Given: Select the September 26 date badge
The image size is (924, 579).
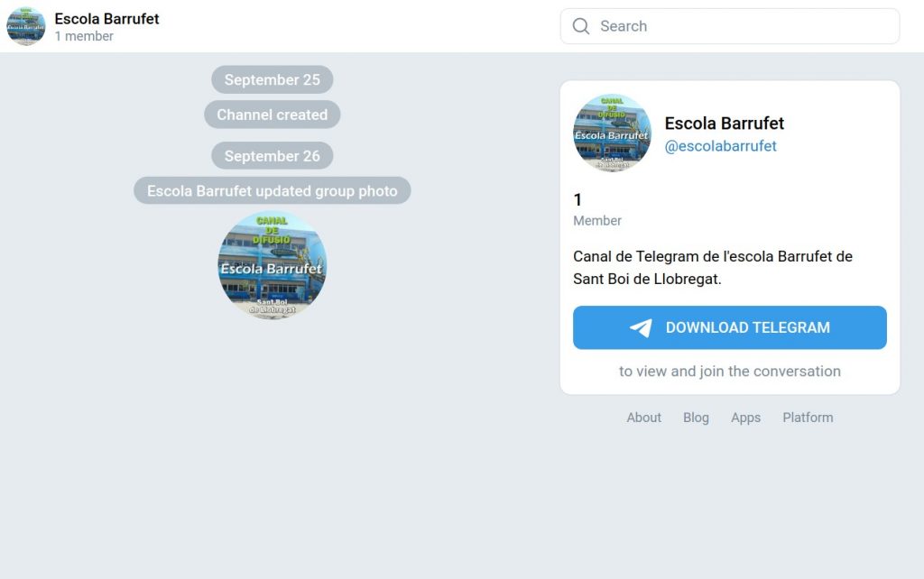Looking at the screenshot, I should click(272, 156).
